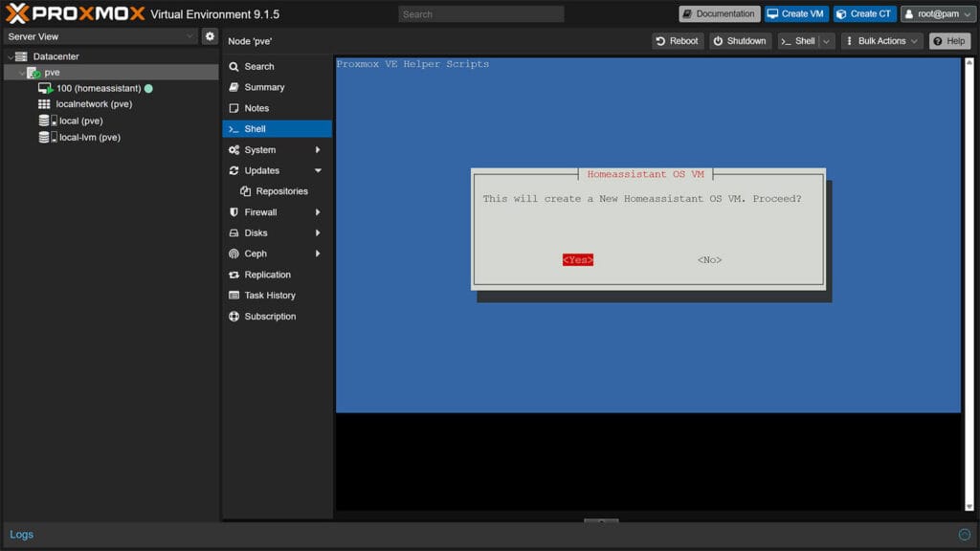Open the Ceph management section
Viewport: 980px width, 551px height.
[256, 253]
